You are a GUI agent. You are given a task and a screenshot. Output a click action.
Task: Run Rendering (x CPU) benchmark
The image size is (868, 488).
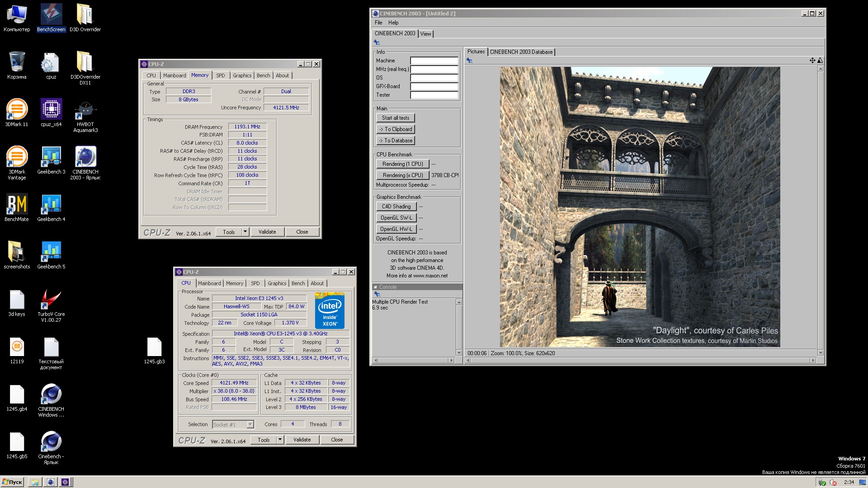[x=403, y=175]
